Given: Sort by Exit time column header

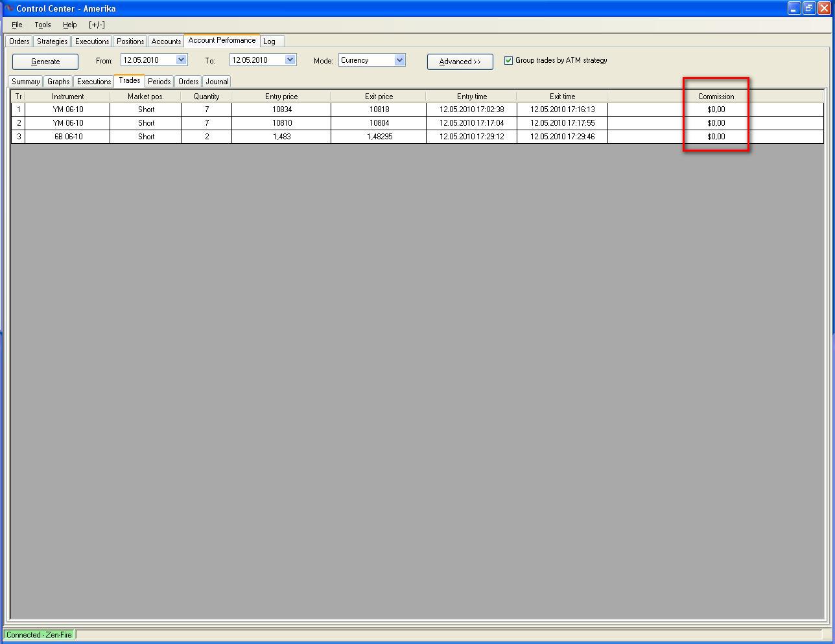Looking at the screenshot, I should click(562, 97).
